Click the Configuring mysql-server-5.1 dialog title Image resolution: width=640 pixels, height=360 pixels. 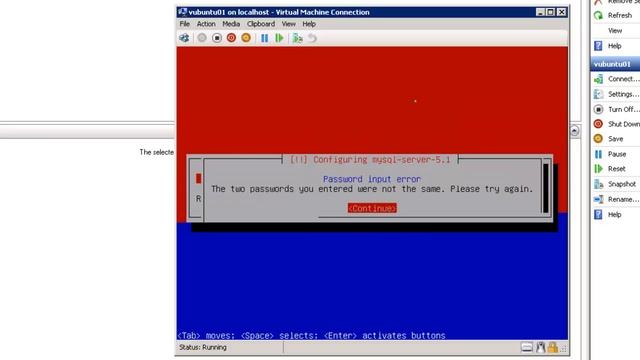[370, 160]
